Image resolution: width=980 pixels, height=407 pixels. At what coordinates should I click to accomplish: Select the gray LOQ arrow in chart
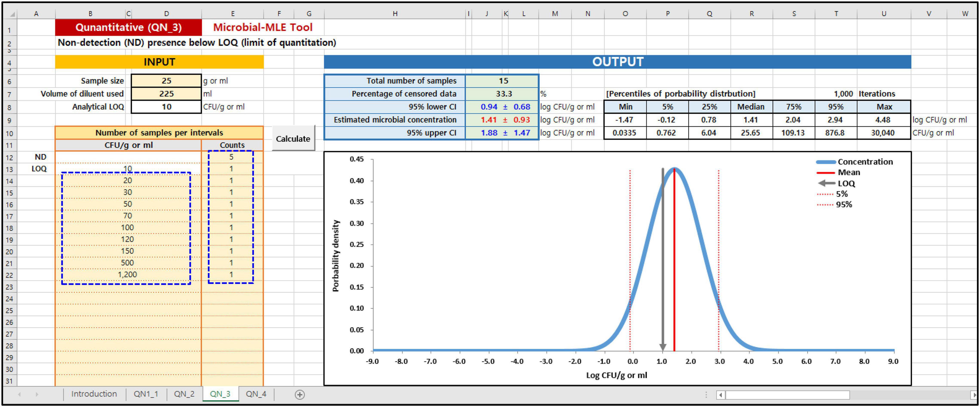point(663,260)
